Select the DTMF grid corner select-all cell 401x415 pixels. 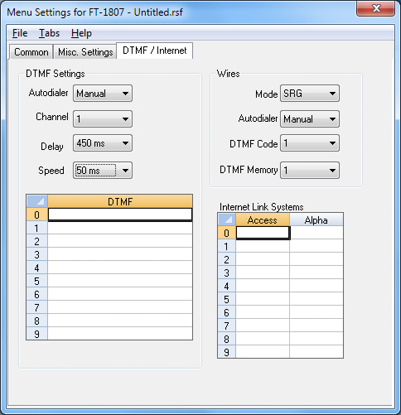[x=37, y=202]
